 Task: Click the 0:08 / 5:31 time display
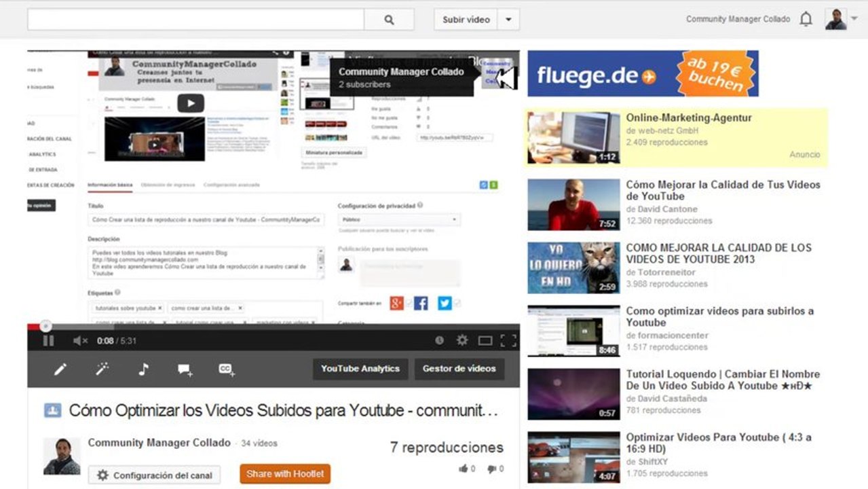point(117,340)
